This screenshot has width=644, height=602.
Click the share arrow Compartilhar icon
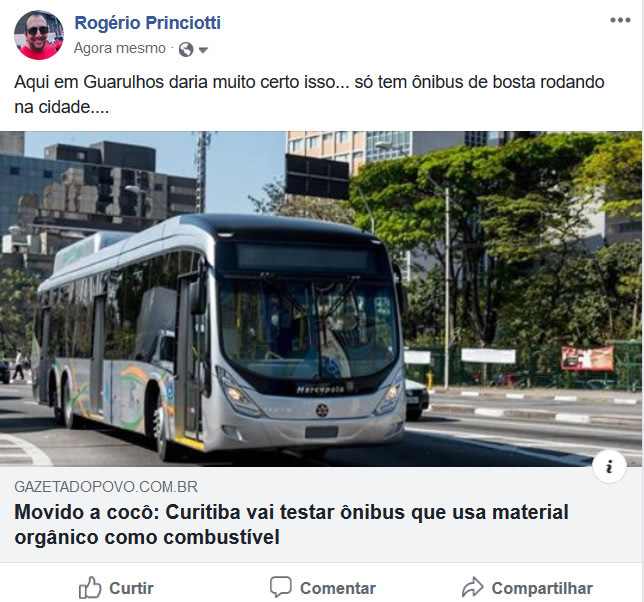point(473,587)
